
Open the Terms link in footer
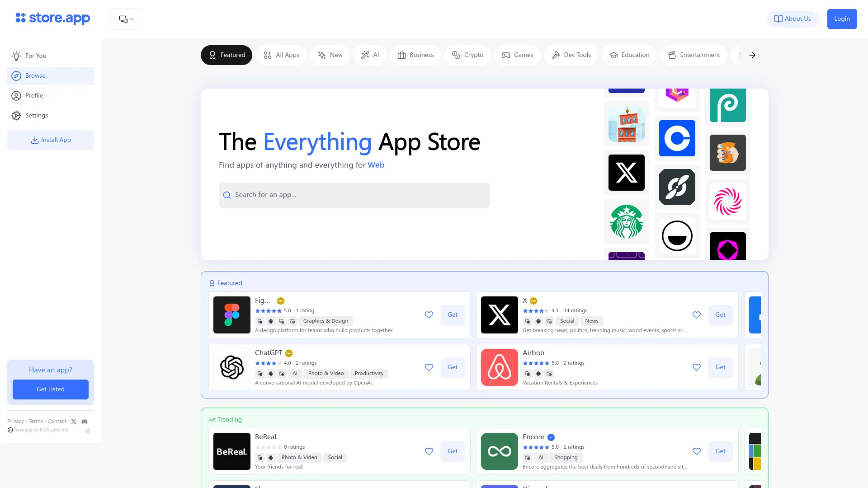tap(36, 422)
